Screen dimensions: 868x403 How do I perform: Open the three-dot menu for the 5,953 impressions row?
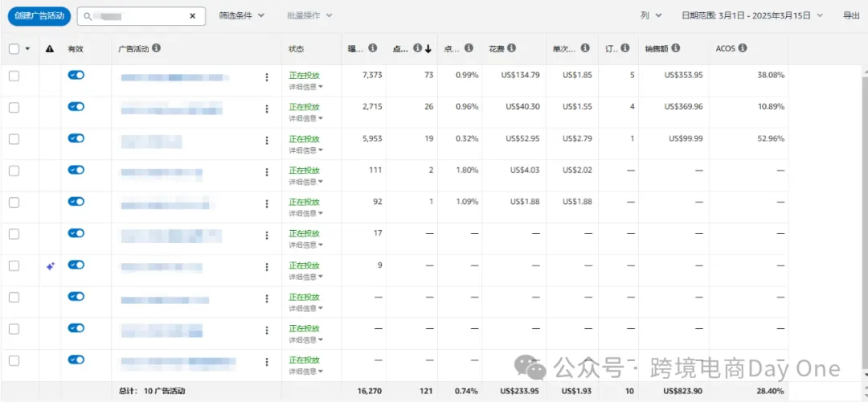click(x=267, y=140)
